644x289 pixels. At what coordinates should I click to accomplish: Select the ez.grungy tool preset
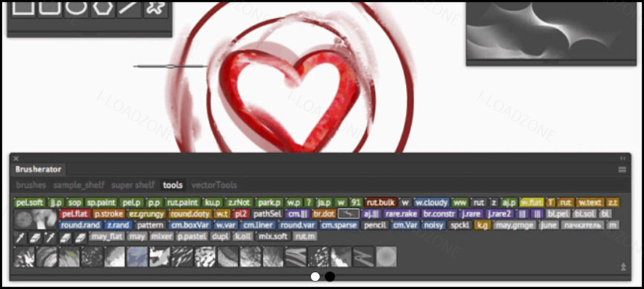click(x=147, y=213)
